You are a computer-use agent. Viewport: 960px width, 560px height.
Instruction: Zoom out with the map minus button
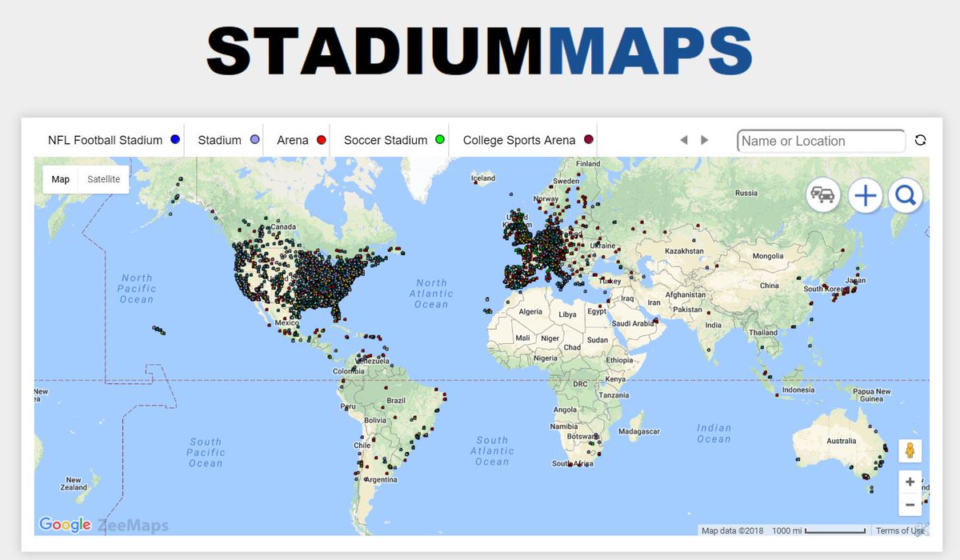point(910,505)
